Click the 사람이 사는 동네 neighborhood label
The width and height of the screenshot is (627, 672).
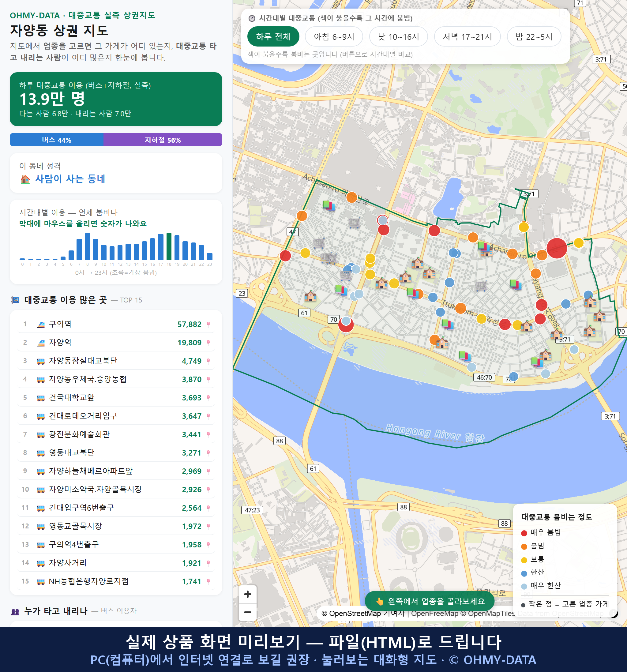70,179
